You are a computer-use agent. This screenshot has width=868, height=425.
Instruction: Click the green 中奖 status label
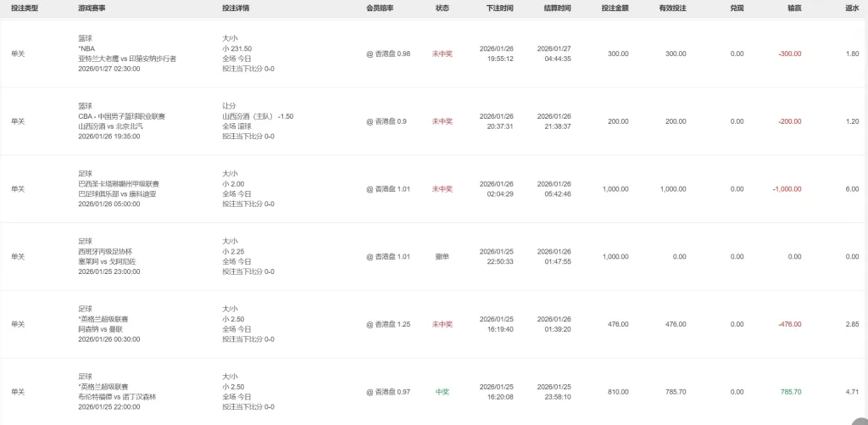pos(442,392)
